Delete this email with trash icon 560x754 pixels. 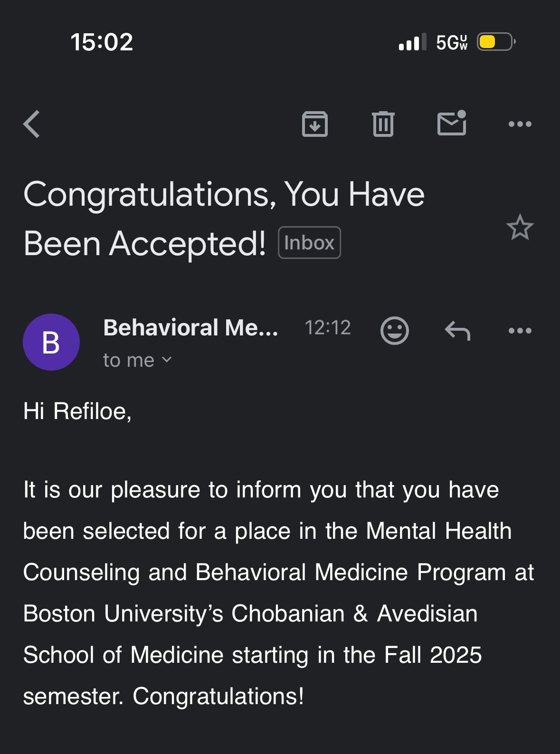point(383,124)
